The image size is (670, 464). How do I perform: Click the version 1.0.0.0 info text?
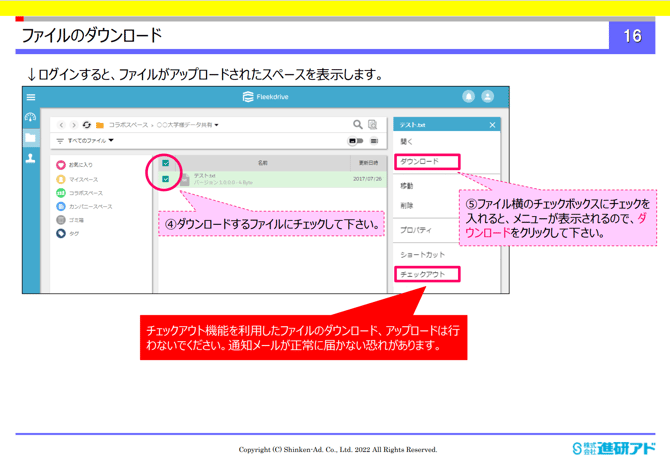click(x=223, y=182)
